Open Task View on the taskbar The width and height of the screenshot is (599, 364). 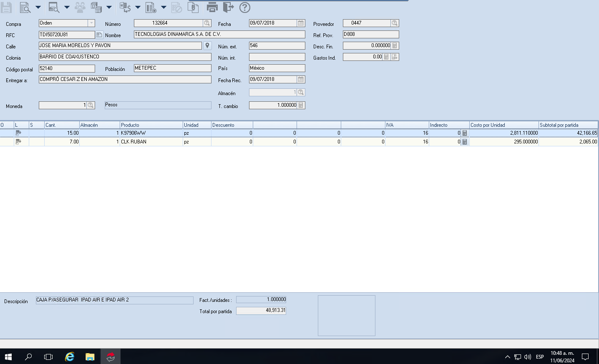[x=48, y=356]
